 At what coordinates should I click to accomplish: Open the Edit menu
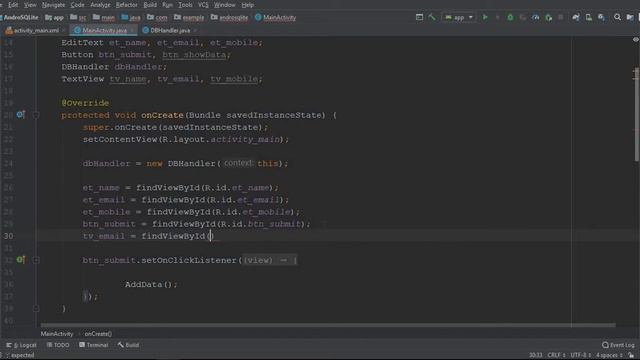coord(13,5)
